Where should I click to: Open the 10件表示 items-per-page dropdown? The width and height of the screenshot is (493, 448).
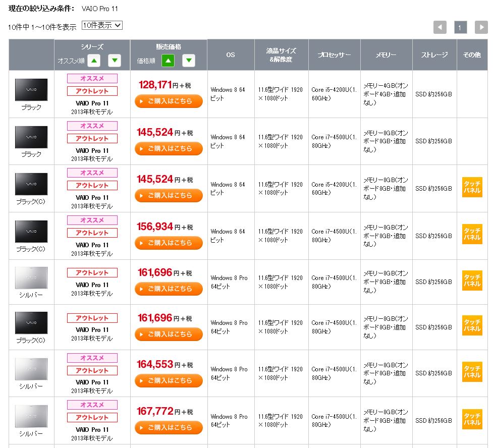[102, 25]
